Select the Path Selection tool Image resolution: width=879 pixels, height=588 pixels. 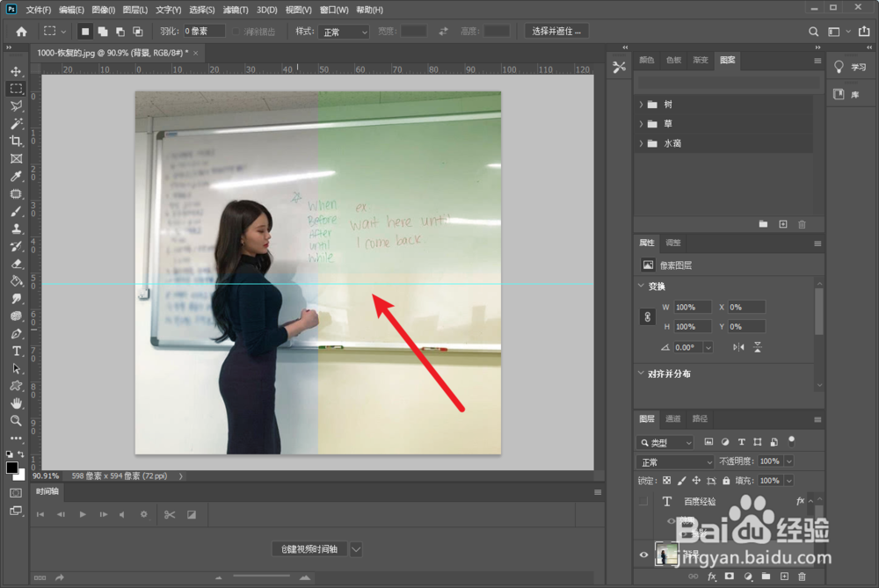click(16, 368)
